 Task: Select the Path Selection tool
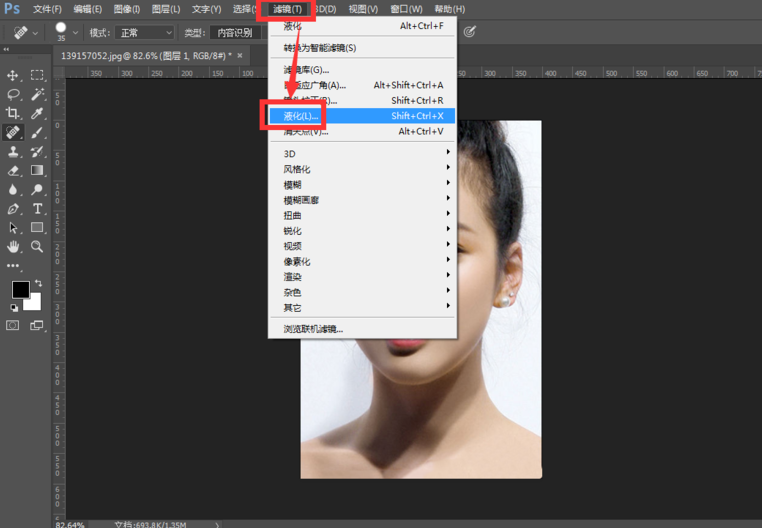[13, 228]
